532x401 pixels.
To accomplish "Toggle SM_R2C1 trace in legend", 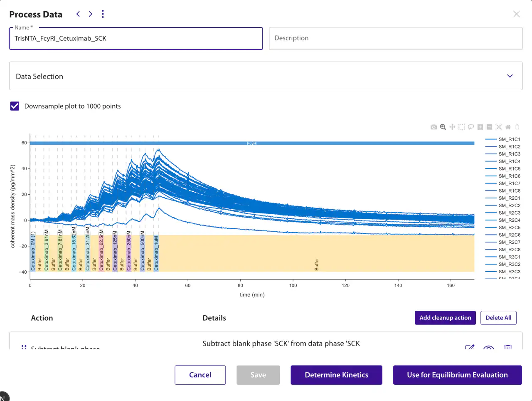I will tap(503, 198).
